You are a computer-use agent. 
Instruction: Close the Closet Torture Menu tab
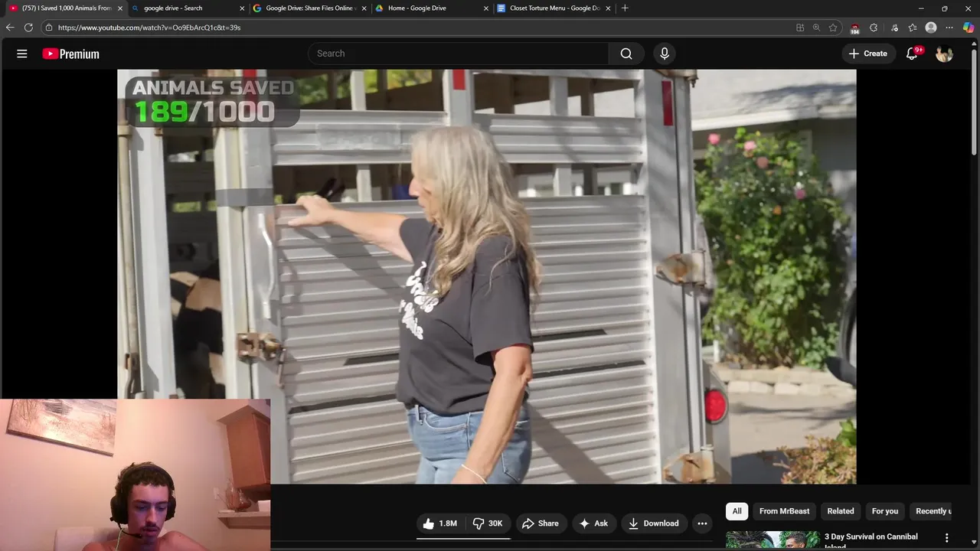(x=608, y=8)
